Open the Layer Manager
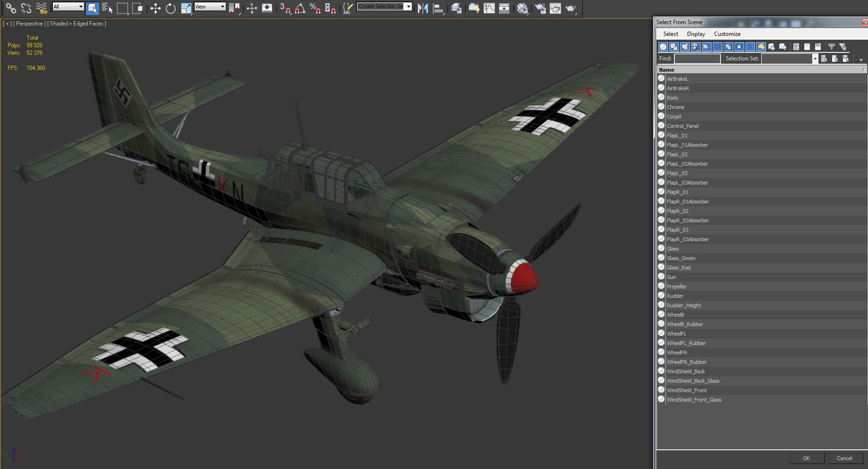 tap(456, 8)
